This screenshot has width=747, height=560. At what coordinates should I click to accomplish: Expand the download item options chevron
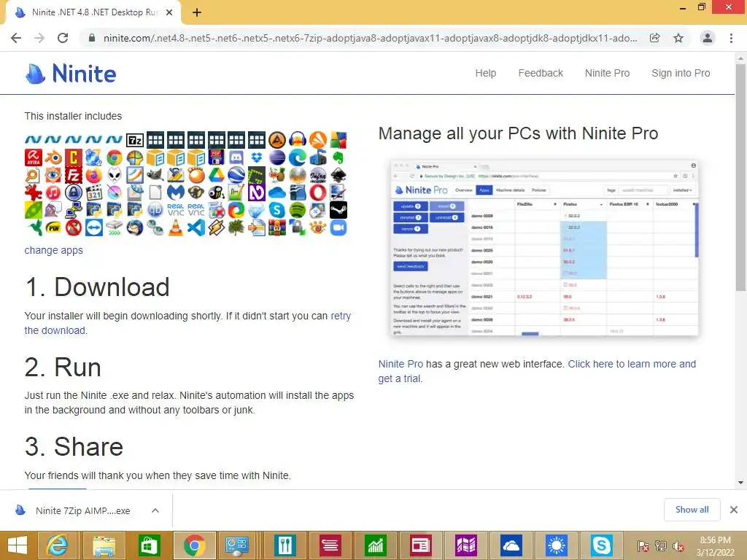coord(155,510)
